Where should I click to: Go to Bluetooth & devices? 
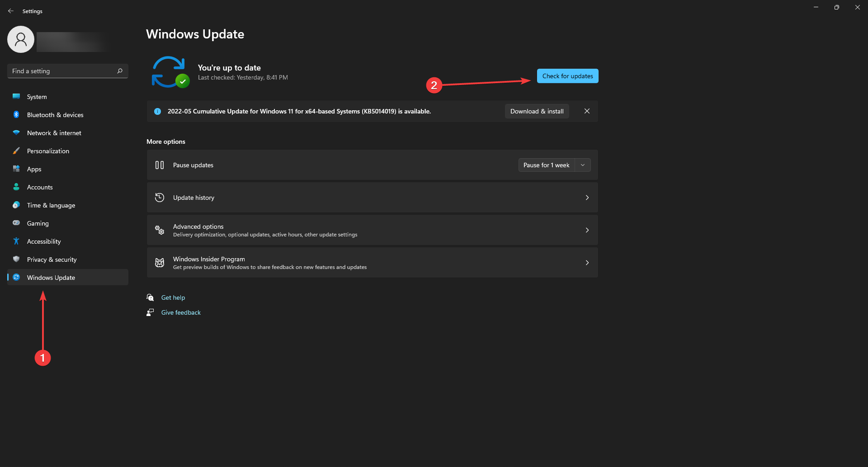68,115
